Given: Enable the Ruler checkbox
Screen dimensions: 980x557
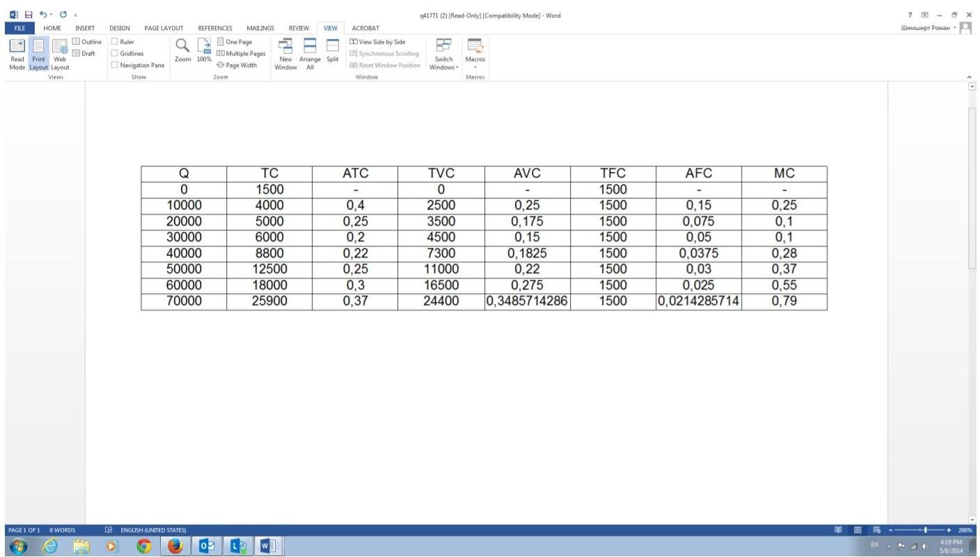Looking at the screenshot, I should click(x=114, y=42).
